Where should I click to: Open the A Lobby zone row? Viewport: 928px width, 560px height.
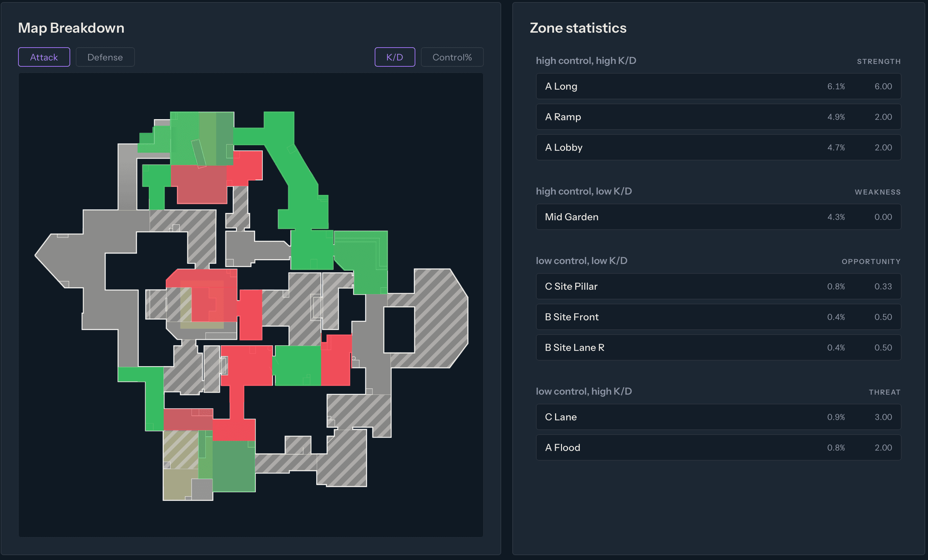tap(718, 147)
